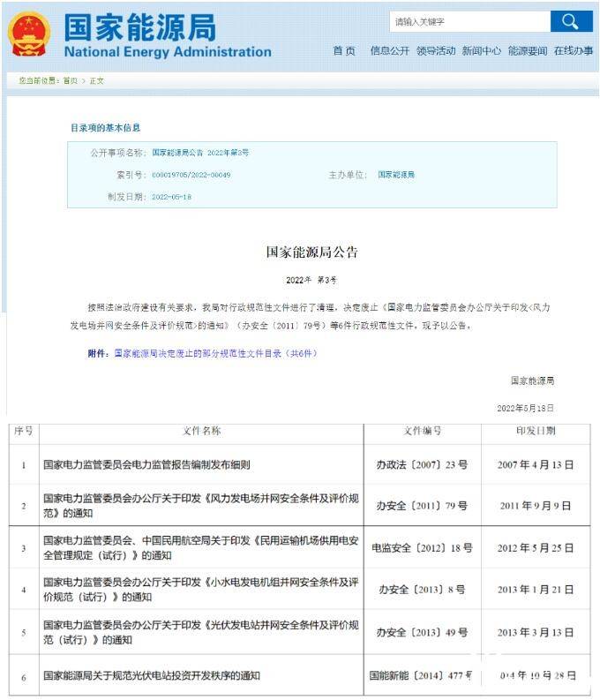Click the 目录项的基本信息 heading
This screenshot has height=700, width=600.
106,128
